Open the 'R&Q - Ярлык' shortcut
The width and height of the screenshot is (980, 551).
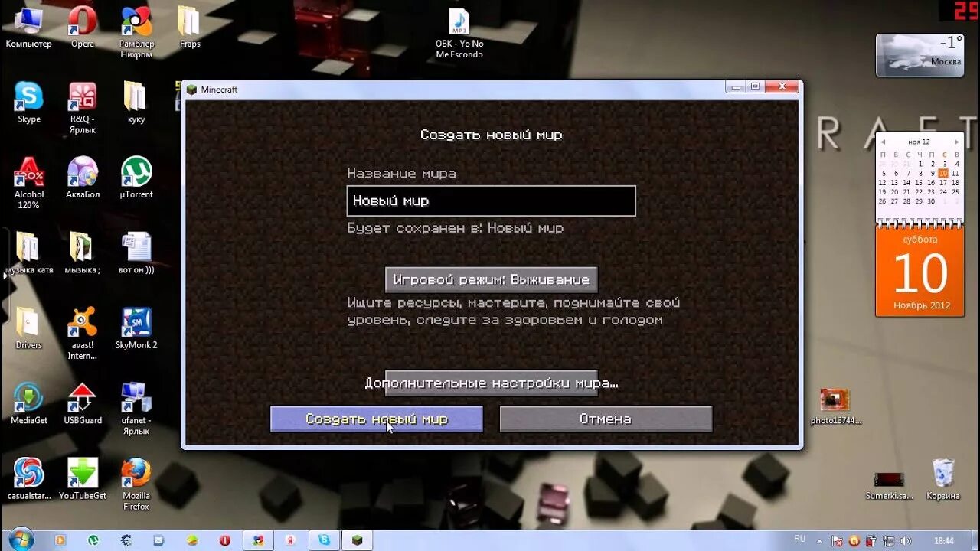(83, 108)
